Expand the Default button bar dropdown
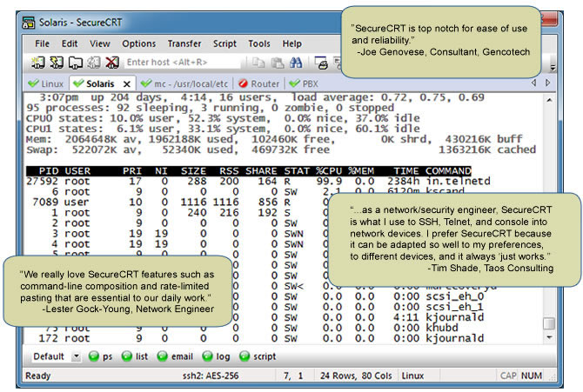This screenshot has height=392, width=583. pos(76,356)
